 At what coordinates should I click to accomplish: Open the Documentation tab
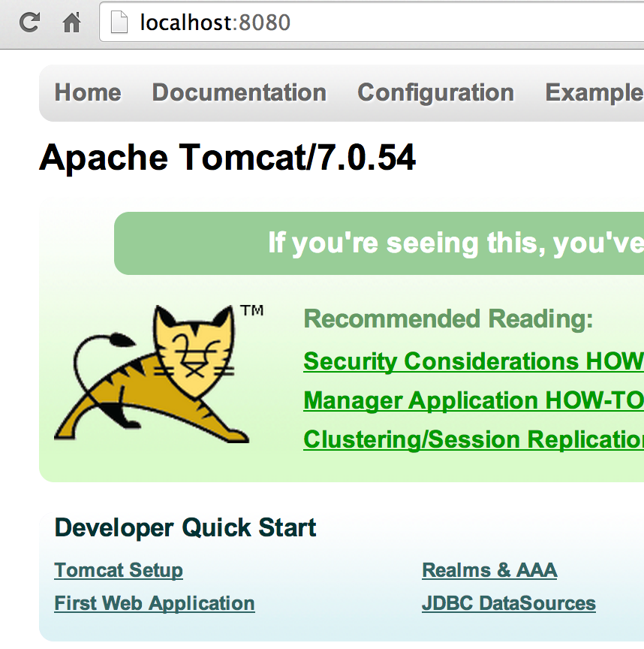tap(239, 92)
